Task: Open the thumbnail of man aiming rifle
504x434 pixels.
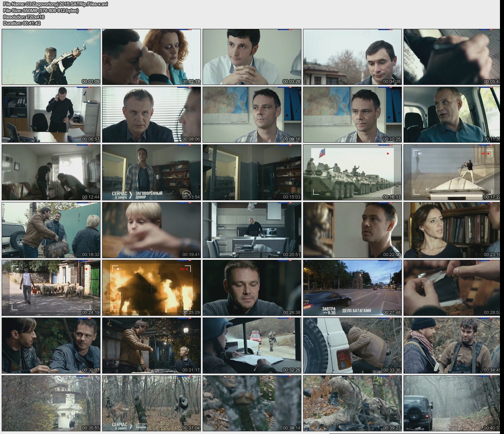Action: click(51, 57)
